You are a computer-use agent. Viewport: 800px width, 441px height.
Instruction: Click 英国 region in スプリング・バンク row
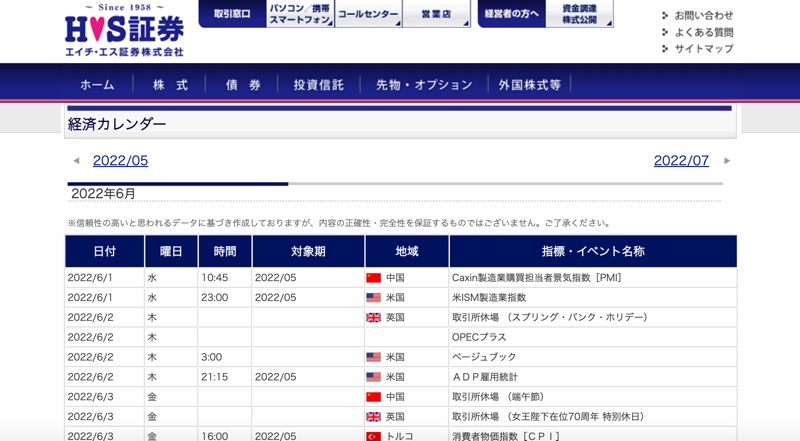click(x=395, y=317)
